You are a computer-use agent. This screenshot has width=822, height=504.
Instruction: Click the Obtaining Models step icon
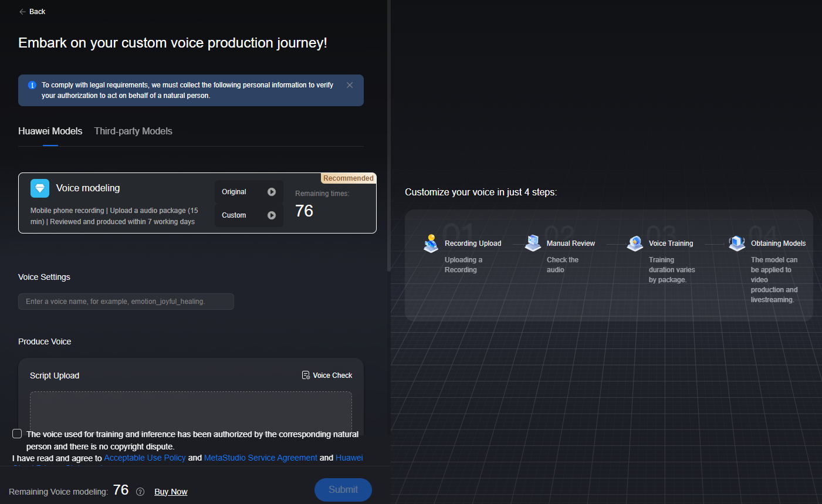(x=737, y=243)
